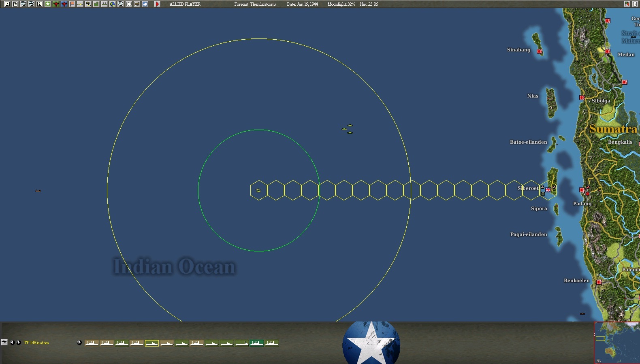Click the Japanese flag base at Benkoelen
This screenshot has width=640, height=364.
click(x=599, y=282)
